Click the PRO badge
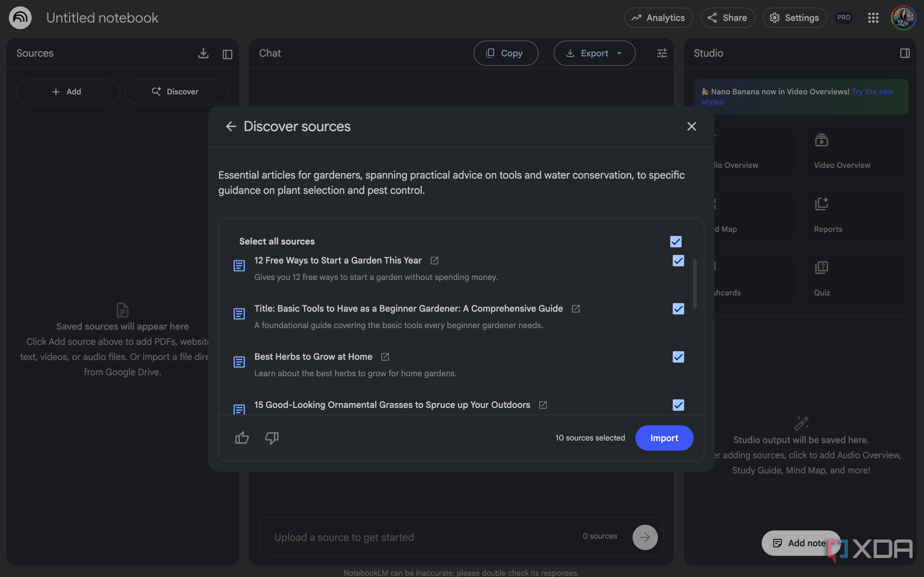Screen dimensions: 924x577 844,17
